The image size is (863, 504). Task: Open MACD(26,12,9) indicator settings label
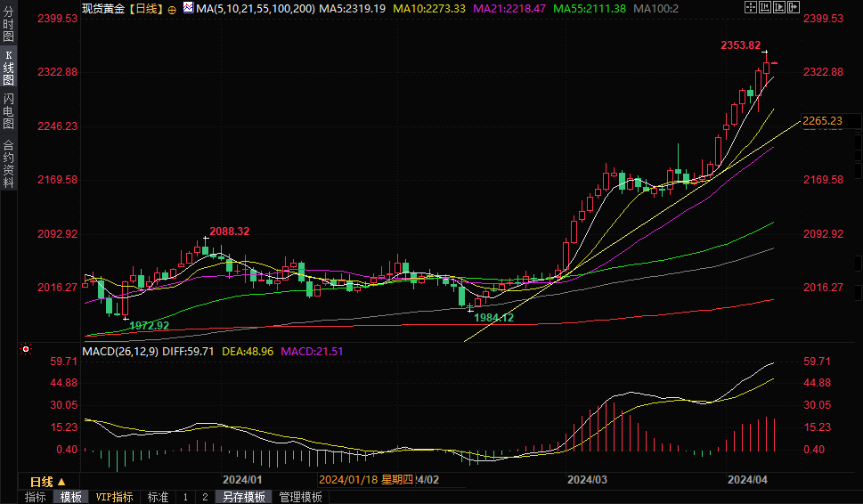pyautogui.click(x=121, y=352)
